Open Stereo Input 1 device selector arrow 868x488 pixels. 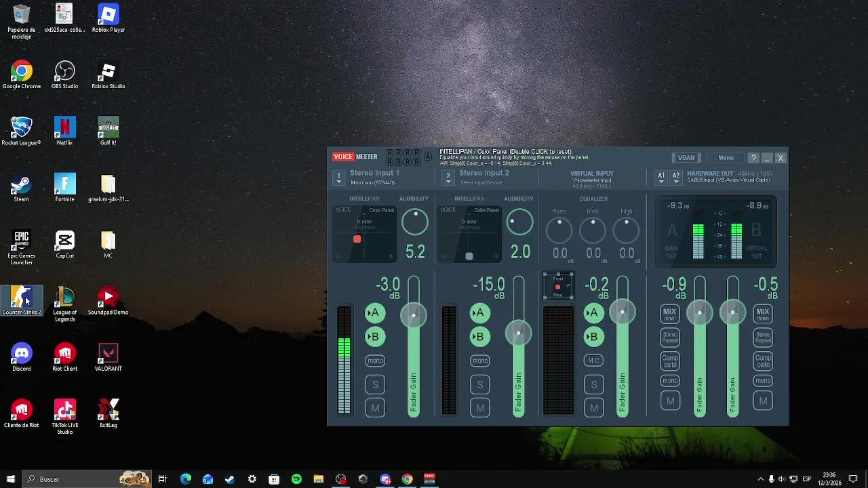coord(339,178)
